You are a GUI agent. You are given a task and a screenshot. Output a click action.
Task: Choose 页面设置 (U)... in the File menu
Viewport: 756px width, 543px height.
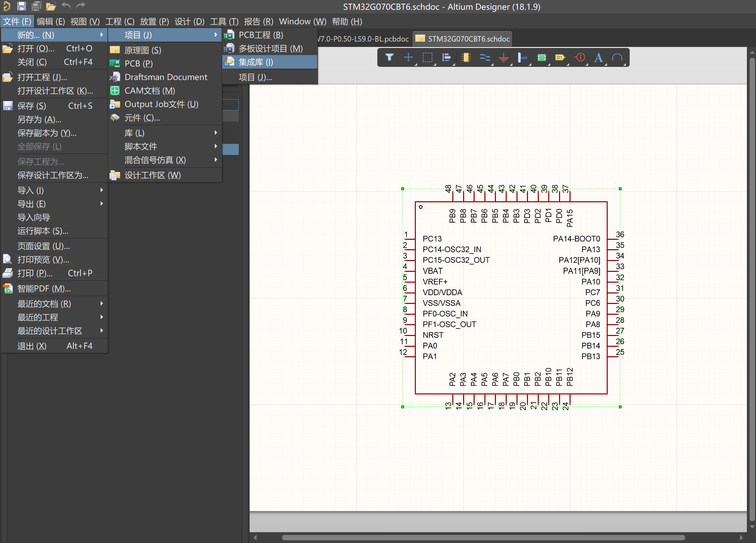point(54,246)
